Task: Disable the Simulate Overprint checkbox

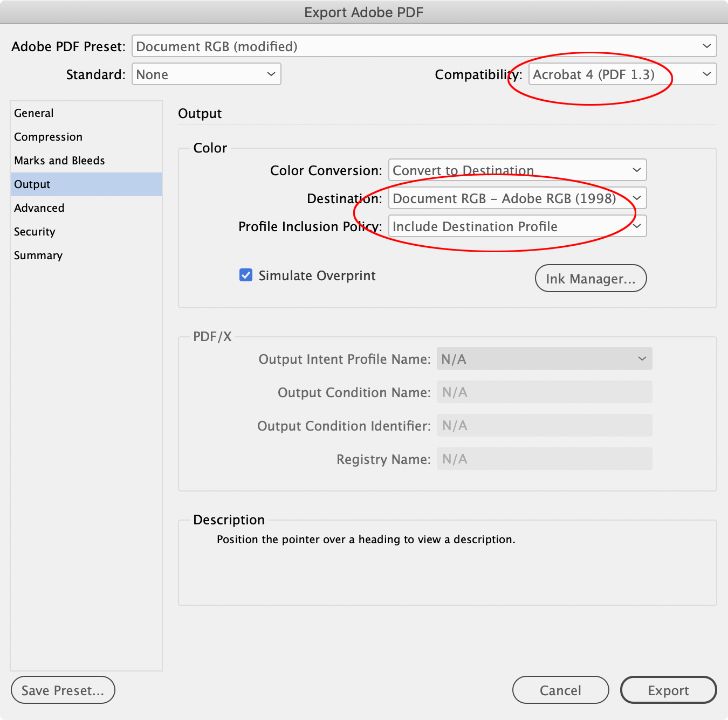Action: coord(246,275)
